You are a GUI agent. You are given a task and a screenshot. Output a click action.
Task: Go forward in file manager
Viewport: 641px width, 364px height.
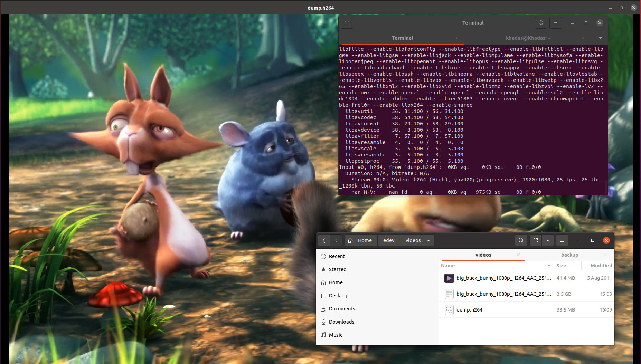click(x=336, y=240)
